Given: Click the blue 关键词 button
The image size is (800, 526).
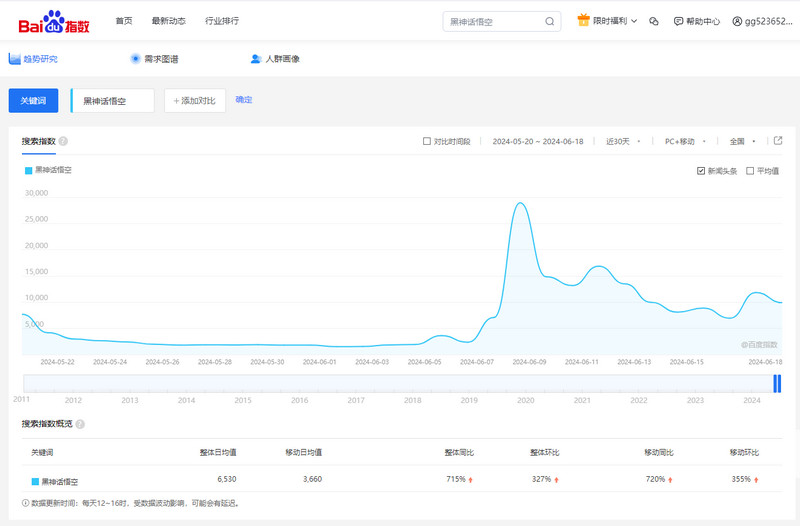Looking at the screenshot, I should click(33, 101).
